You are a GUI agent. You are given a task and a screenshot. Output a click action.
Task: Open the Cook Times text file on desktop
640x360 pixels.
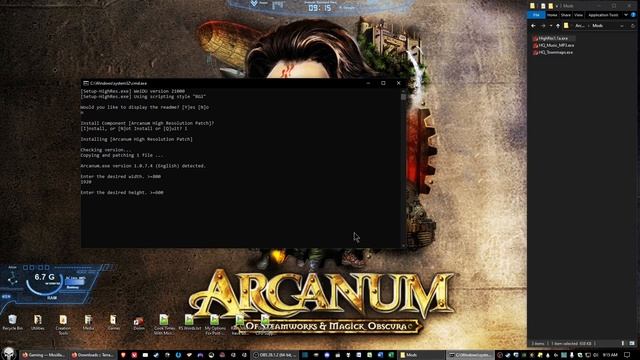coord(164,324)
